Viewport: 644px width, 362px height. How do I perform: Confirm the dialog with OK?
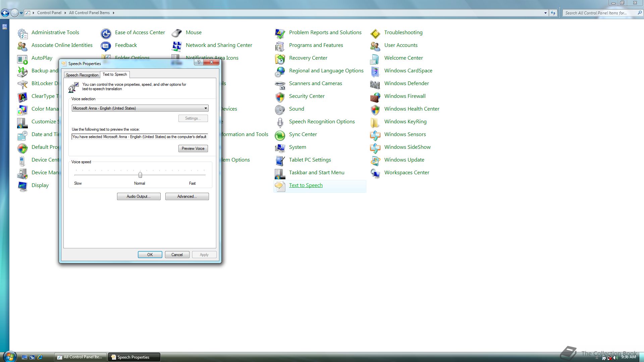coord(150,255)
